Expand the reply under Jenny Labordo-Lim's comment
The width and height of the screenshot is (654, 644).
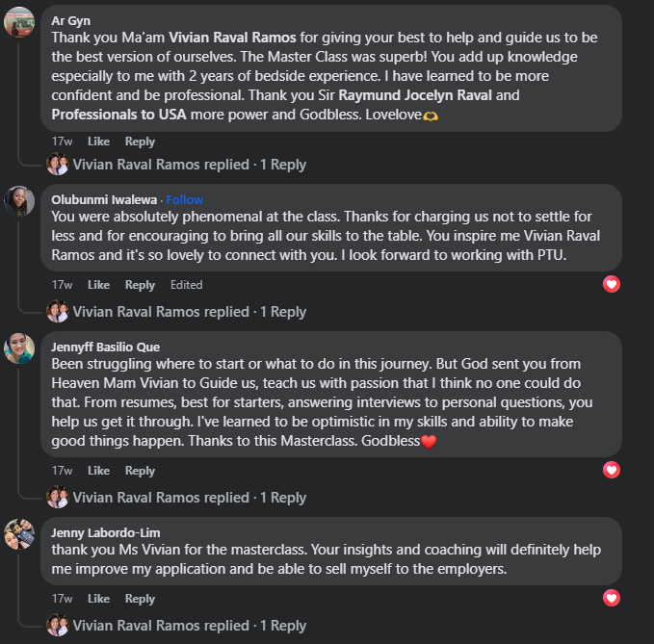(x=190, y=626)
